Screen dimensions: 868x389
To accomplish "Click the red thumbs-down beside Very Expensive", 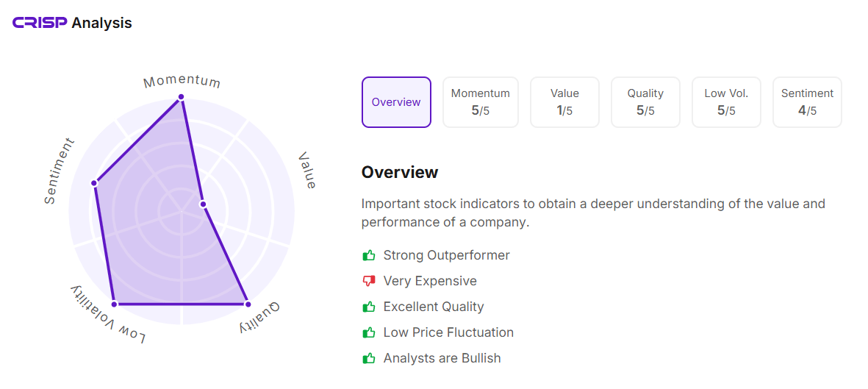I will (x=369, y=282).
